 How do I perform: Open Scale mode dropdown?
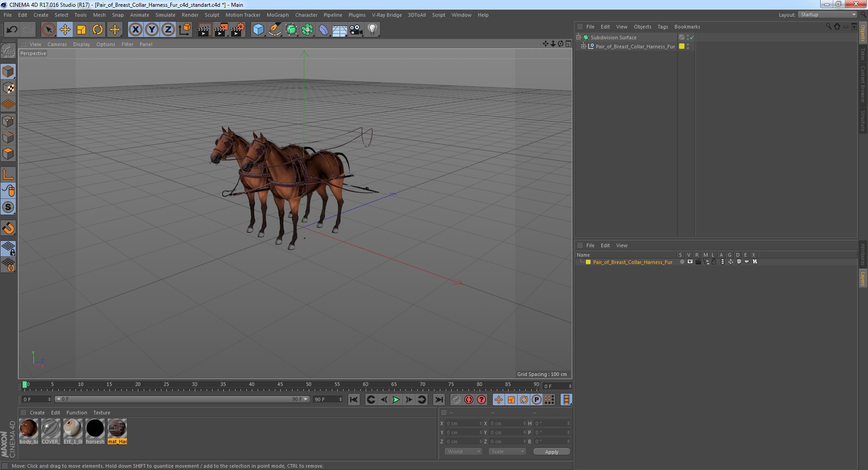click(507, 451)
